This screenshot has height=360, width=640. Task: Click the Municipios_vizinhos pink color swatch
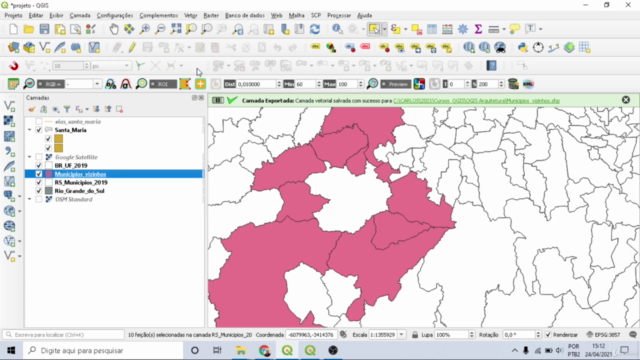[x=49, y=174]
